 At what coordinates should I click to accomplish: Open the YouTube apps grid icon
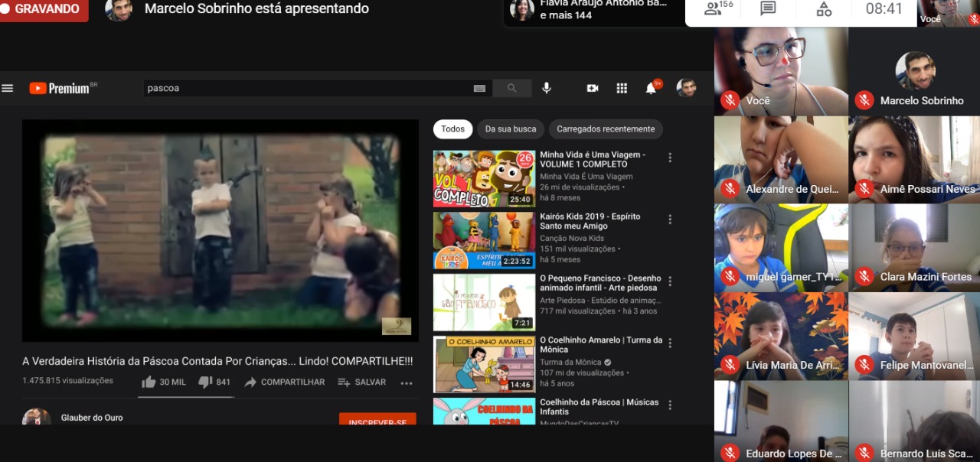point(622,88)
